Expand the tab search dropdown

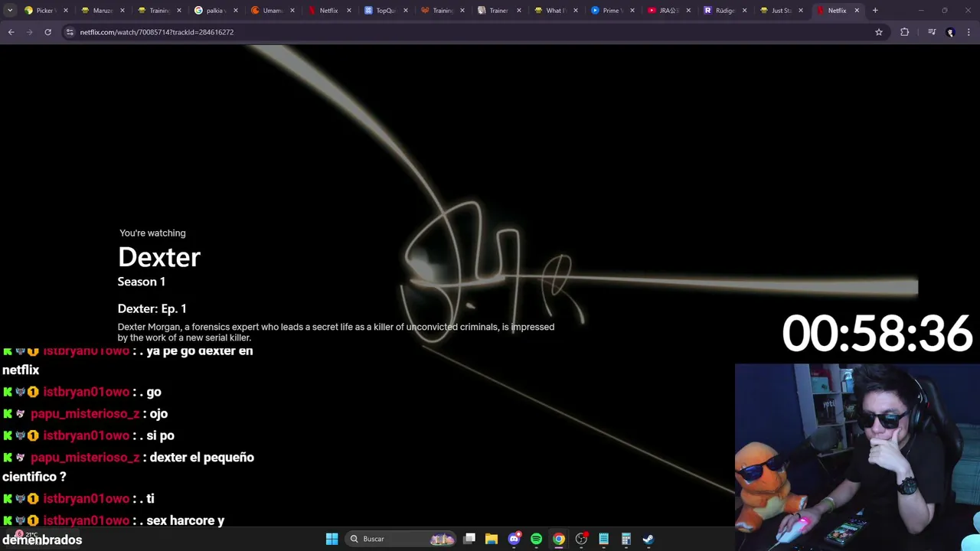(x=10, y=11)
